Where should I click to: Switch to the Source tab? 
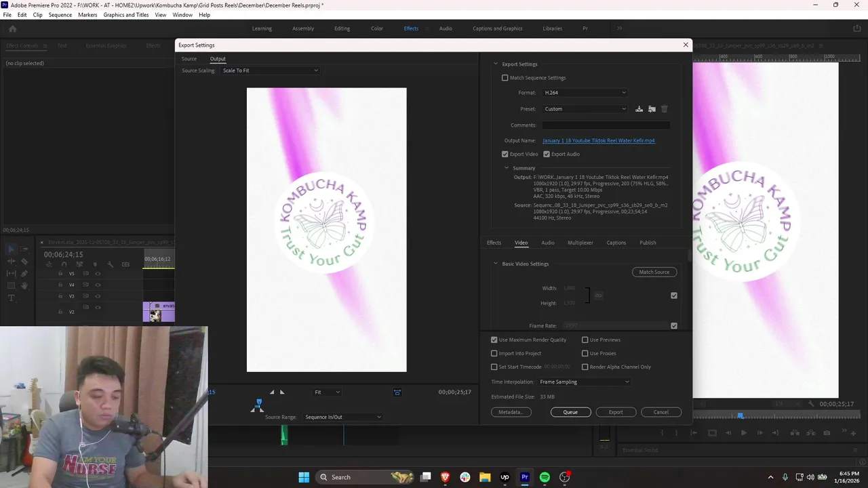click(x=189, y=59)
